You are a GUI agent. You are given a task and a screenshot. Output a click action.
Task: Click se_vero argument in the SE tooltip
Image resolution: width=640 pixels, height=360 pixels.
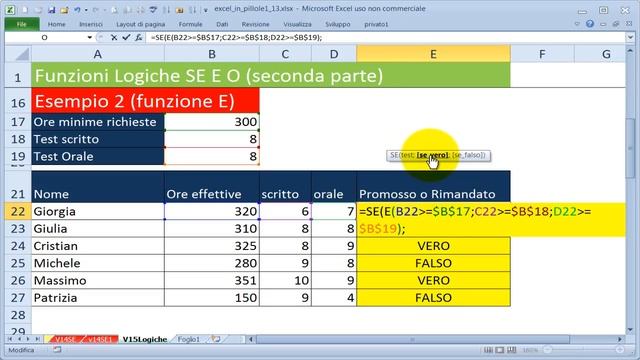tap(432, 155)
